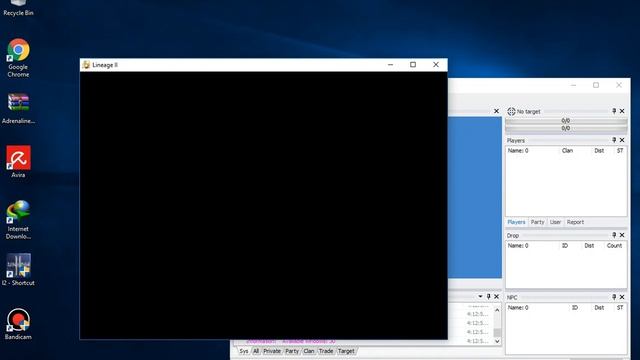The width and height of the screenshot is (640, 360).
Task: Click the upper target 0/0 bar
Action: coord(566,121)
